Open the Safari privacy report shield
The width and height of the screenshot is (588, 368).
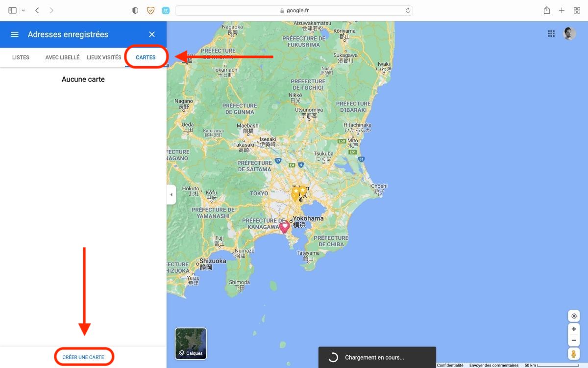pos(136,10)
